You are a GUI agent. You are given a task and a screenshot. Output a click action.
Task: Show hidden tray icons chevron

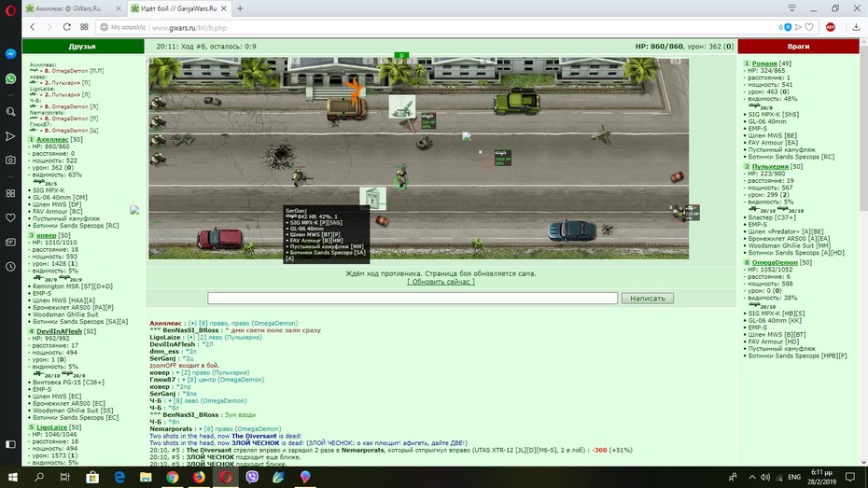751,477
